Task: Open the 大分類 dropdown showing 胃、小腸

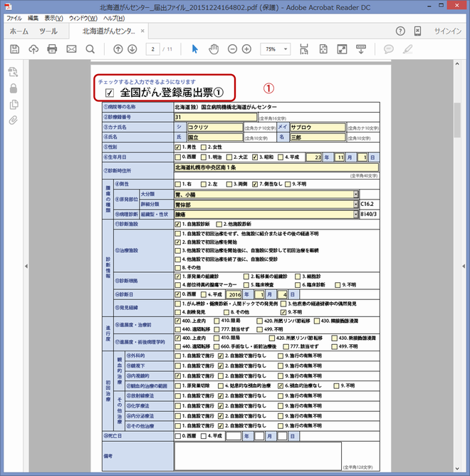Action: 356,195
